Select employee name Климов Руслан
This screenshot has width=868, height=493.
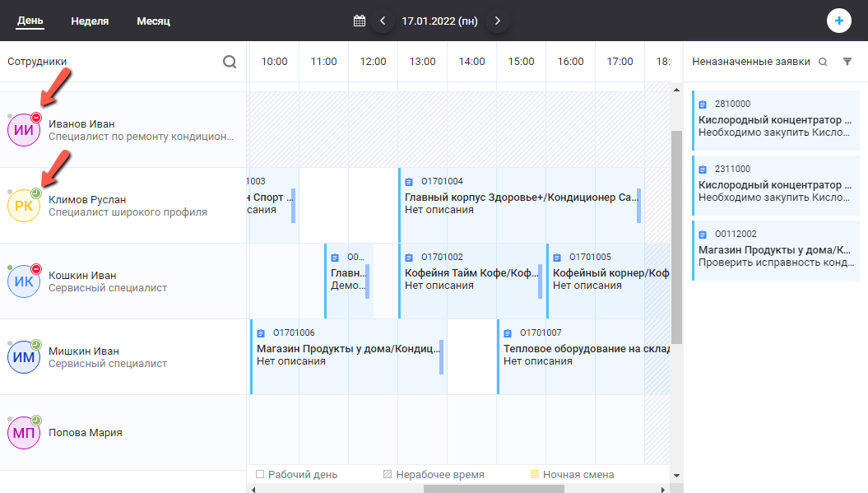click(x=87, y=199)
